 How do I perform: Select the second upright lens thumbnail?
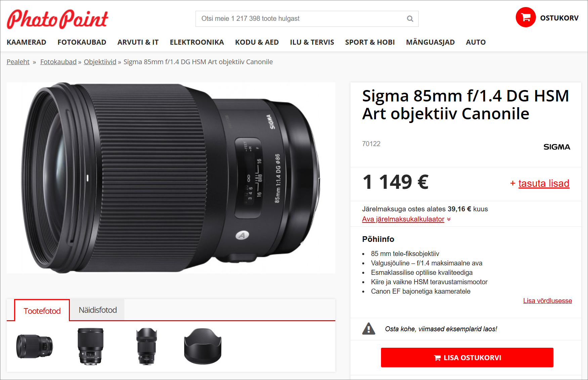146,346
